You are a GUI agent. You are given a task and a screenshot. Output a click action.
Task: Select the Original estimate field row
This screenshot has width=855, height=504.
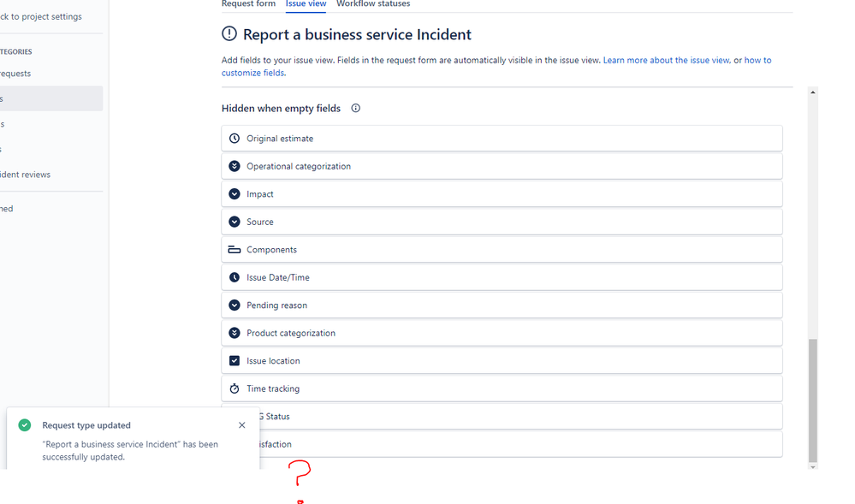(x=502, y=139)
